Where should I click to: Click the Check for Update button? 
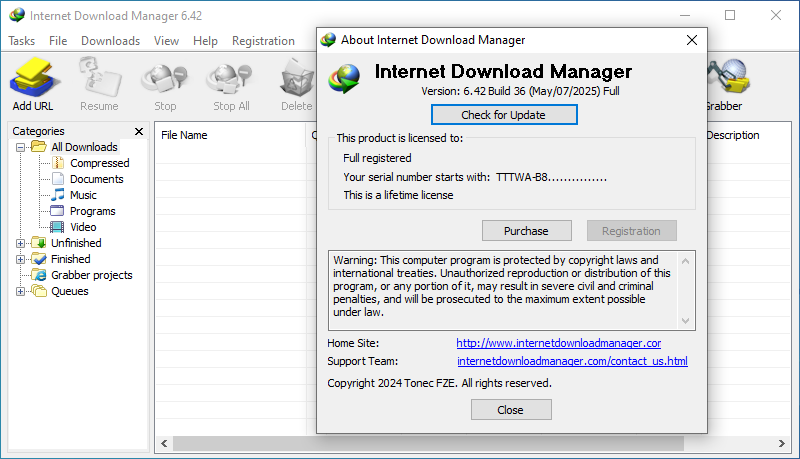click(504, 115)
